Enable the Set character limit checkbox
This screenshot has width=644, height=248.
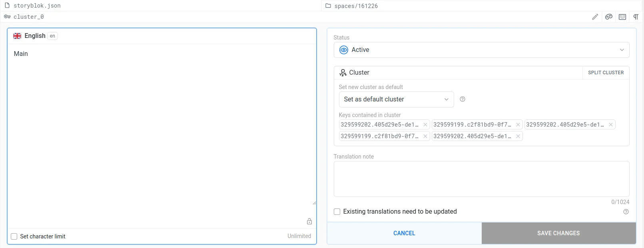point(14,236)
